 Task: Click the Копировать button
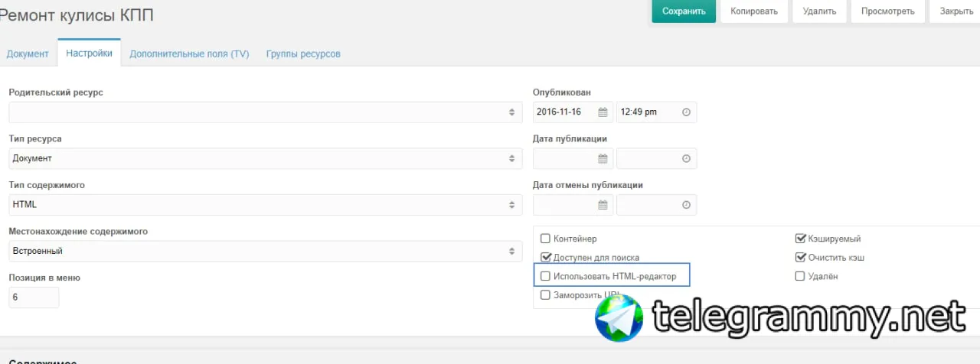coord(754,11)
